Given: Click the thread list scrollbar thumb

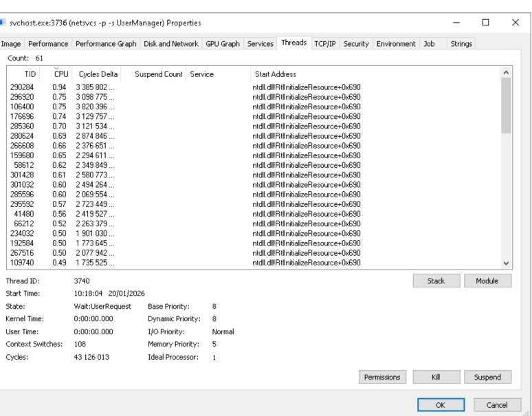Looking at the screenshot, I should coord(506,105).
